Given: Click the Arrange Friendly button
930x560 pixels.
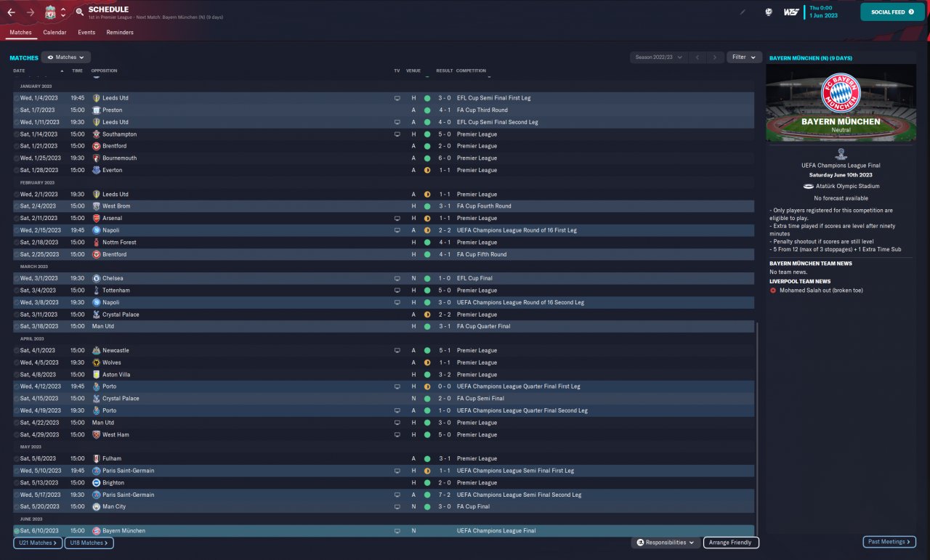Looking at the screenshot, I should pos(731,543).
